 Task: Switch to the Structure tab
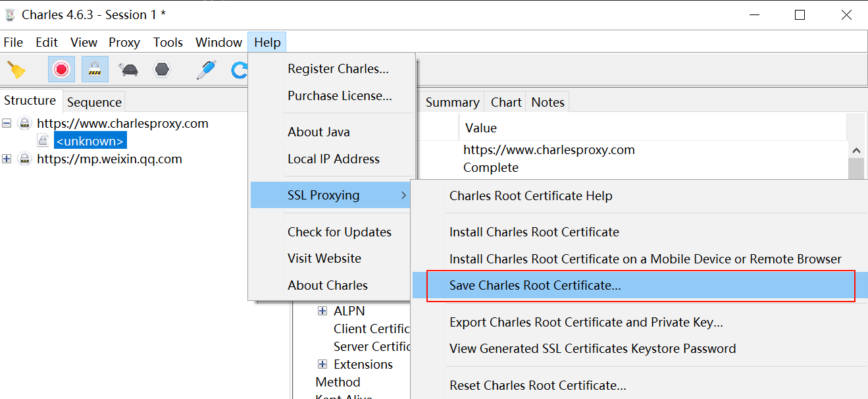point(30,101)
